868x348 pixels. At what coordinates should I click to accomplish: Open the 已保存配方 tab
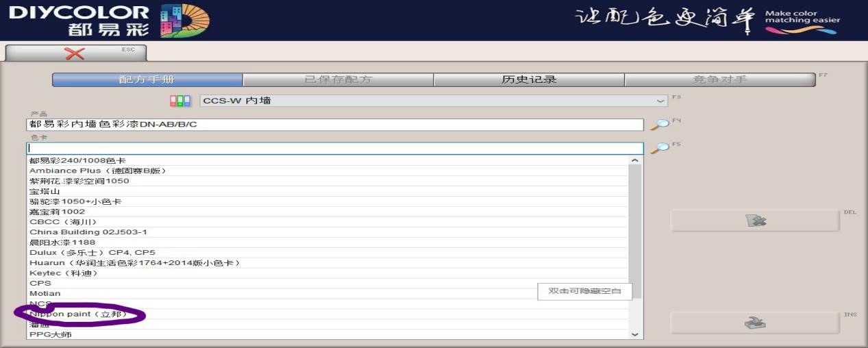click(x=338, y=79)
